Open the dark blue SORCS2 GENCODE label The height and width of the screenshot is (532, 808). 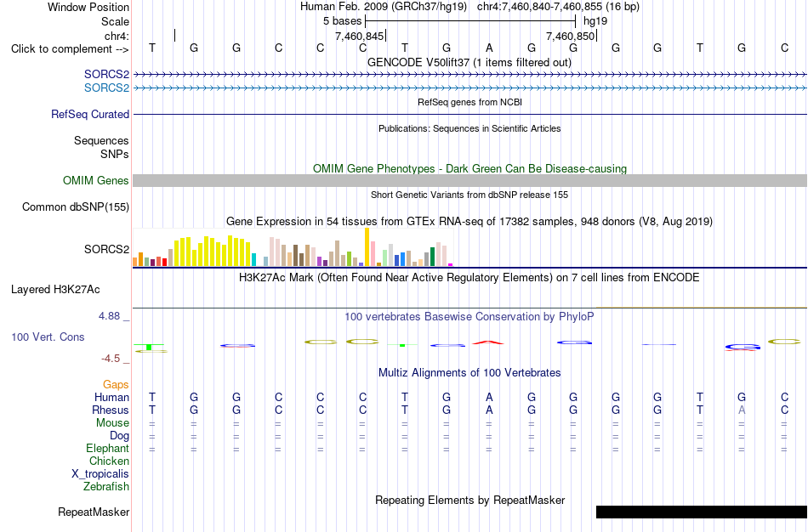point(106,75)
